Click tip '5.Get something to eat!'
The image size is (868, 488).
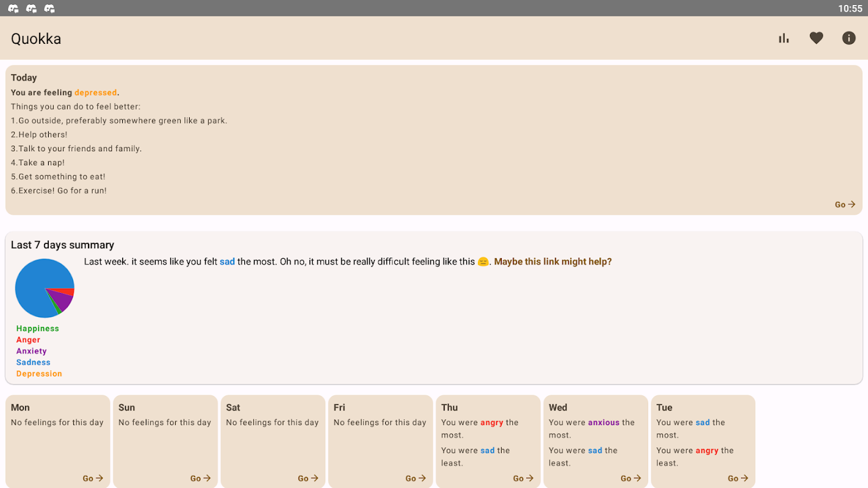pyautogui.click(x=58, y=177)
